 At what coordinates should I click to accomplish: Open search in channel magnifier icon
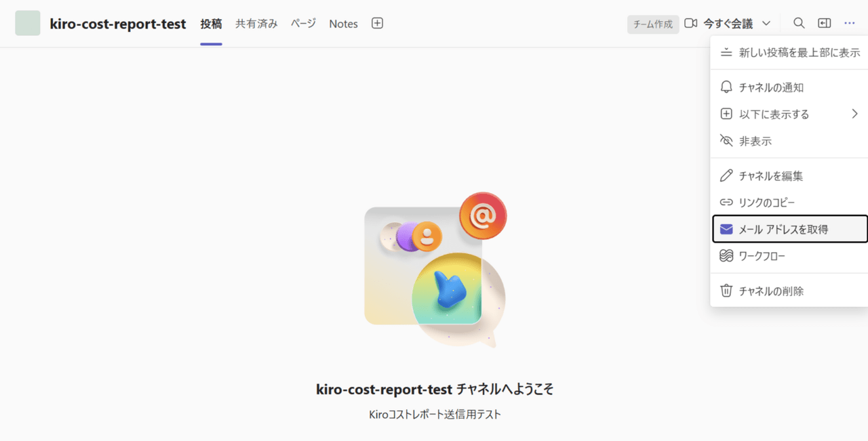pyautogui.click(x=799, y=23)
